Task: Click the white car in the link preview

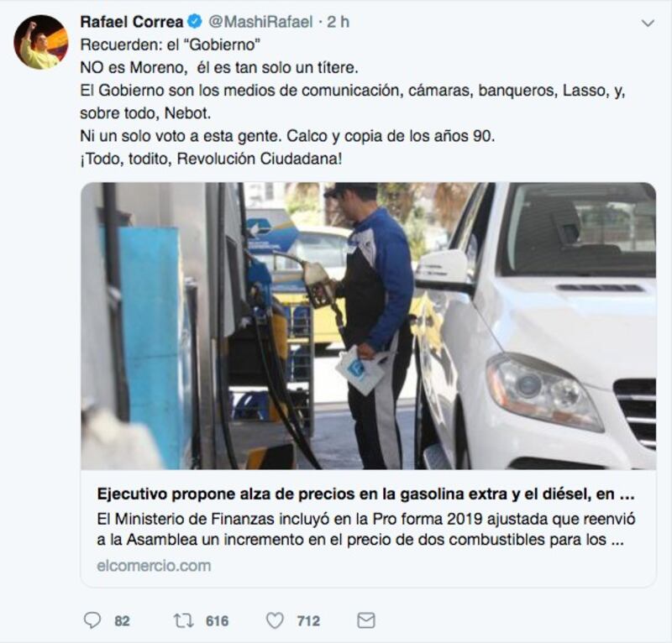Action: coord(536,326)
